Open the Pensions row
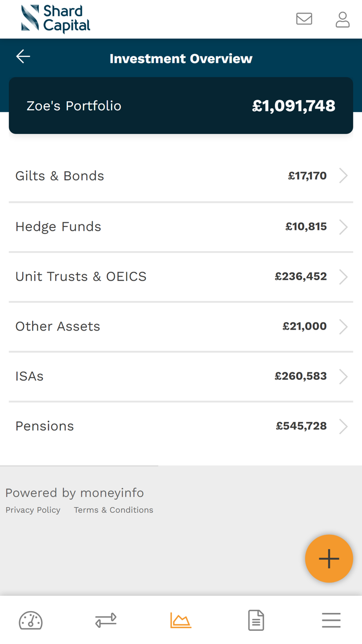This screenshot has height=644, width=362. pos(181,426)
